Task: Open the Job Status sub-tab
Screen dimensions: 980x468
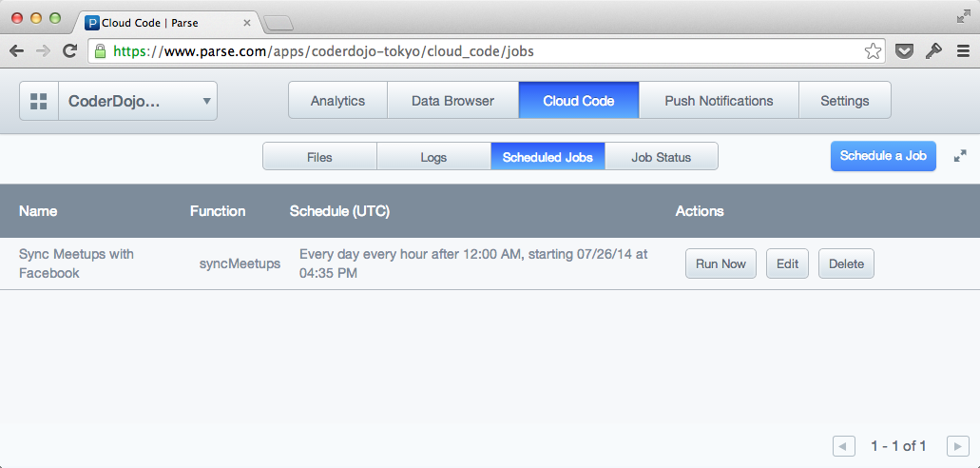Action: (x=662, y=156)
